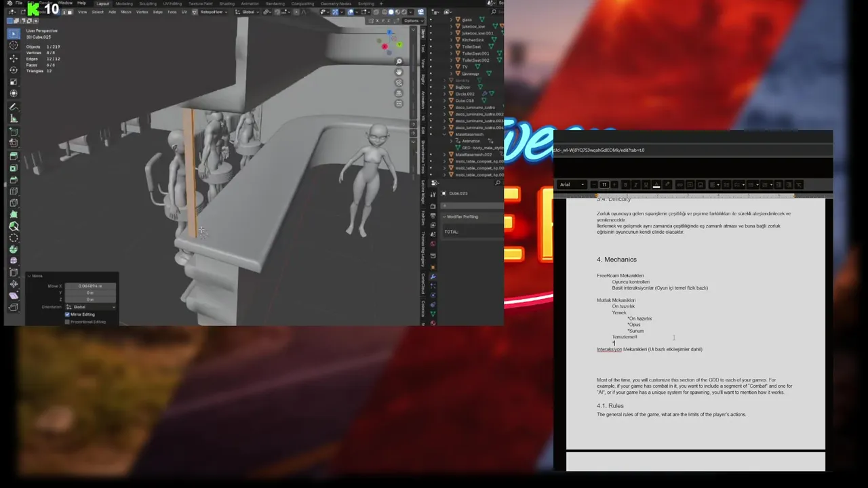Viewport: 868px width, 488px height.
Task: Switch to the Layout workspace tab
Action: pyautogui.click(x=102, y=3)
